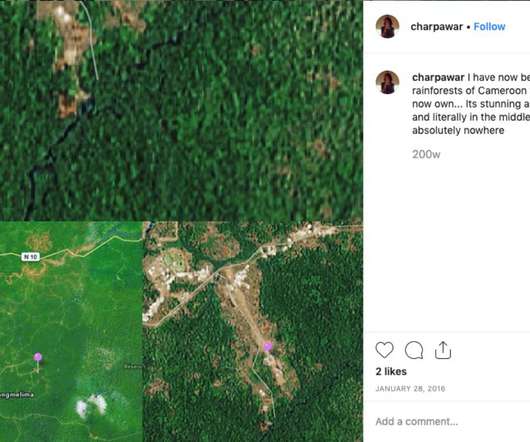Screen dimensions: 530x442
Task: Like the post with the heart icon
Action: click(x=384, y=350)
